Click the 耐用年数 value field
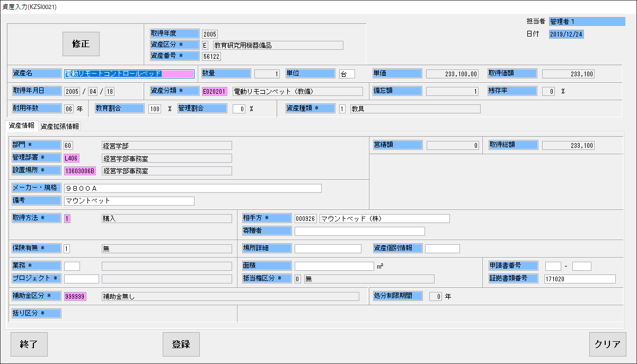Image resolution: width=637 pixels, height=364 pixels. pos(68,109)
